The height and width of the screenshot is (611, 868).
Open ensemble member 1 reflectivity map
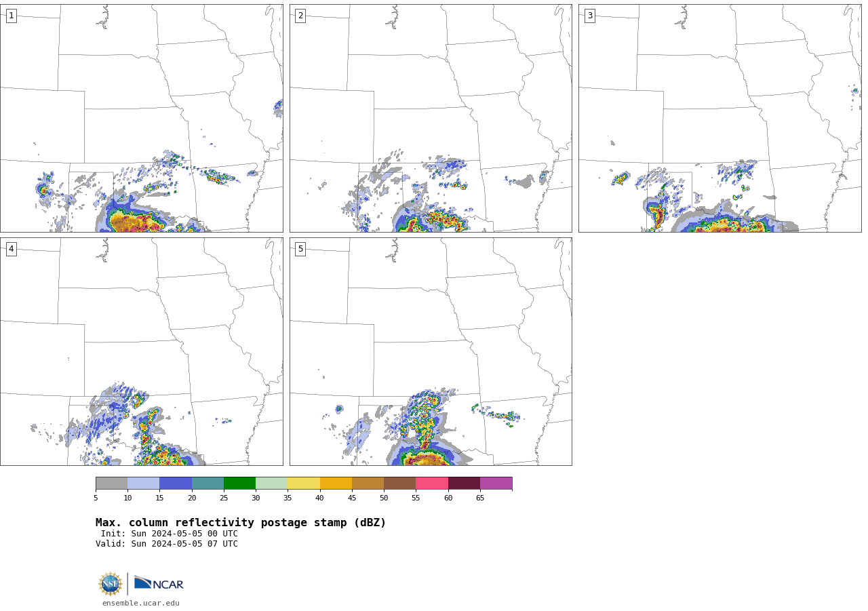tap(141, 118)
